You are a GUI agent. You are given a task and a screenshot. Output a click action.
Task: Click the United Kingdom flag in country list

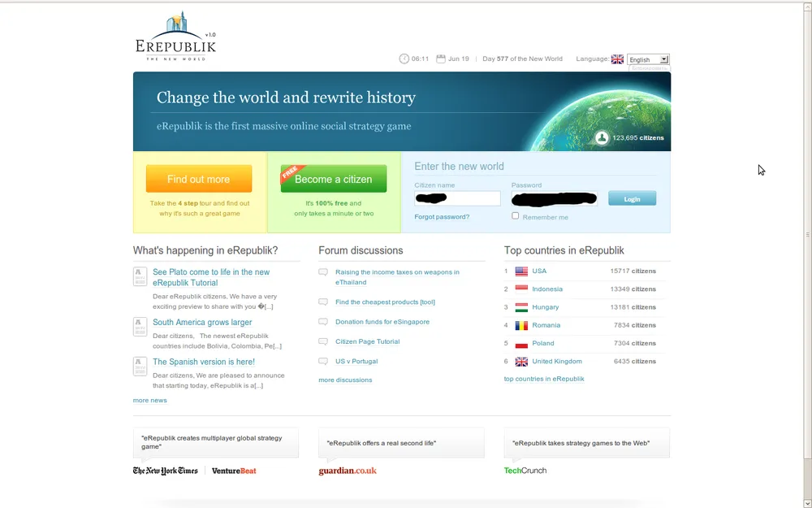[x=521, y=362]
